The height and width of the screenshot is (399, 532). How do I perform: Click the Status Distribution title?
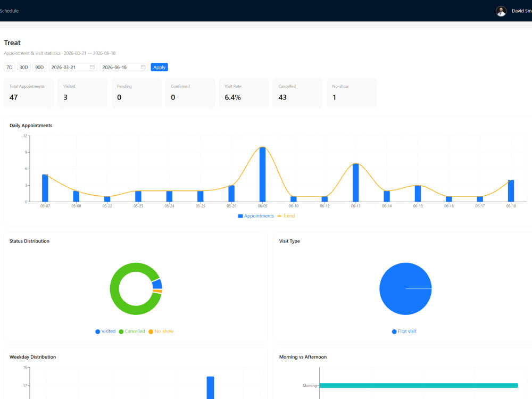point(29,241)
